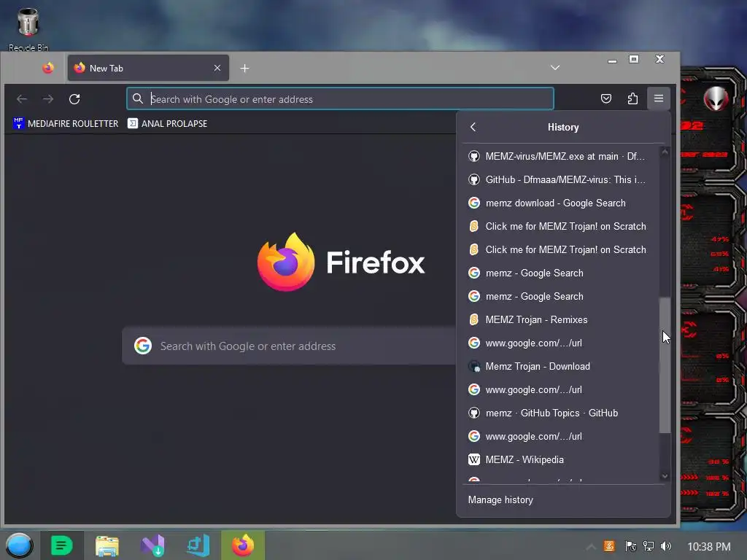
Task: Open the green notes app on taskbar
Action: pyautogui.click(x=61, y=545)
